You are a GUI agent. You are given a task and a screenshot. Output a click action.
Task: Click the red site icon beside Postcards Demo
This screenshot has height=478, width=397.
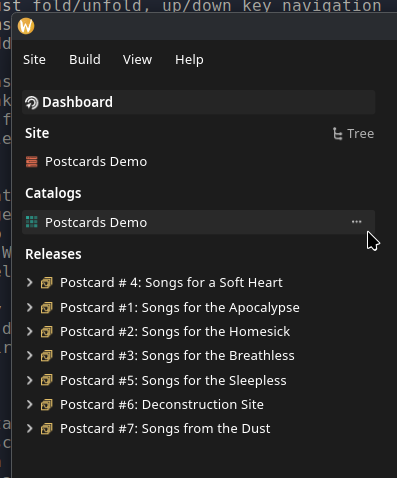tap(32, 162)
